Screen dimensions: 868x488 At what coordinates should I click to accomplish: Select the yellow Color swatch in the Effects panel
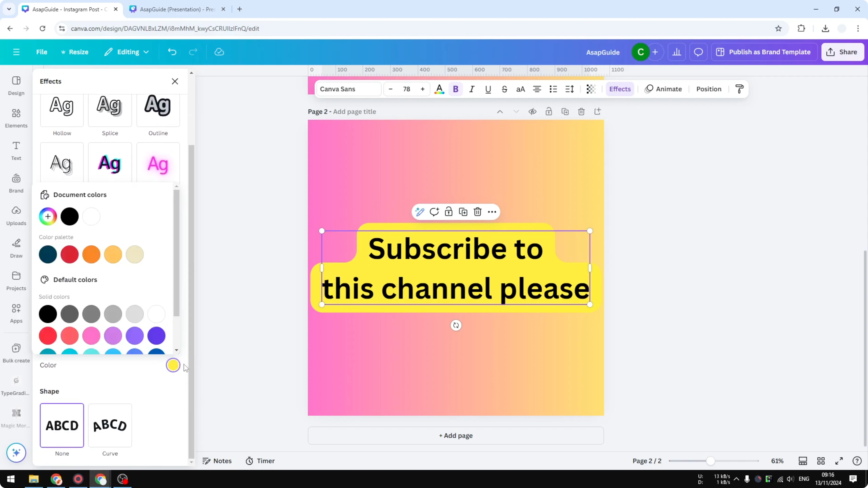coord(173,365)
